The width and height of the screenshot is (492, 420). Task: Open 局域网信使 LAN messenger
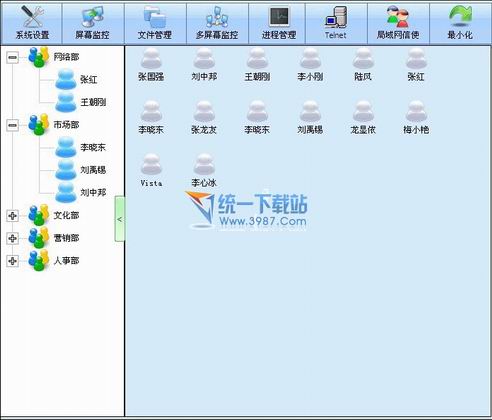pos(398,23)
